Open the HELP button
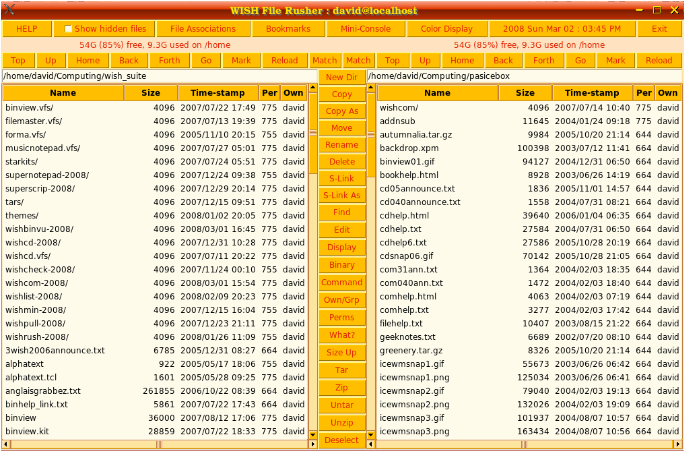Viewport: 684px width, 451px height. tap(27, 29)
